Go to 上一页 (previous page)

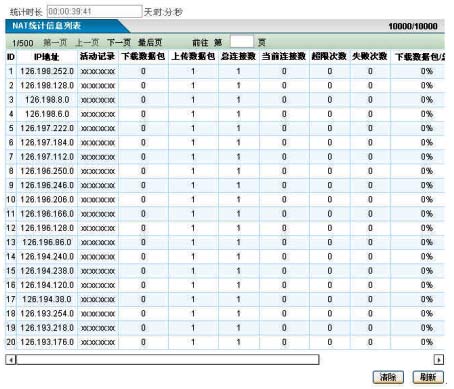87,43
